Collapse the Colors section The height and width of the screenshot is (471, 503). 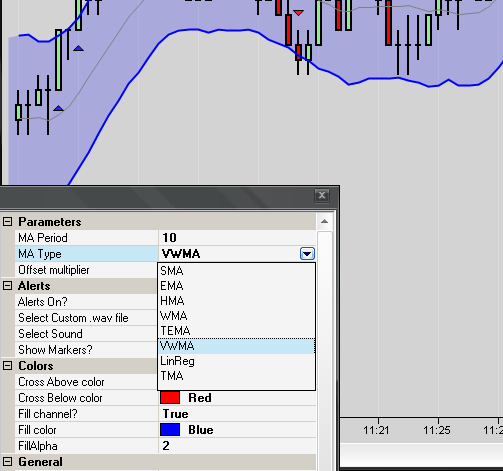pos(7,366)
